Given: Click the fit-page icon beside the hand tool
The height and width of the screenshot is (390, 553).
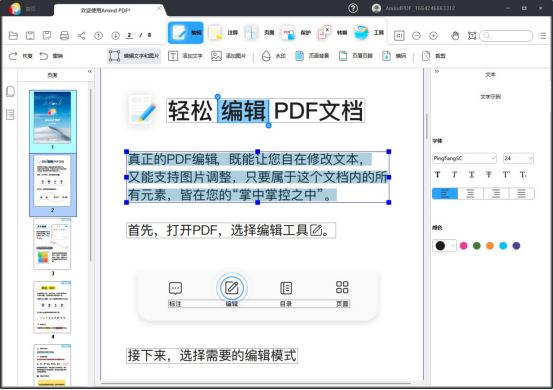Looking at the screenshot, I should [472, 36].
